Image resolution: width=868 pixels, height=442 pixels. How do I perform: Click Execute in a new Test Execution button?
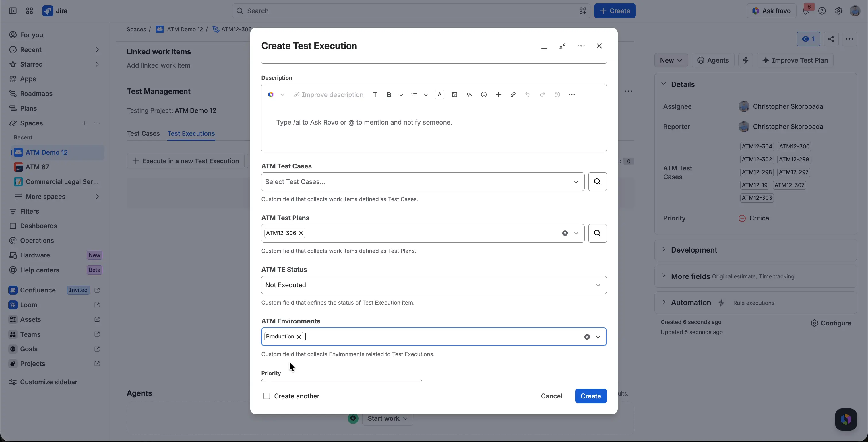[186, 161]
